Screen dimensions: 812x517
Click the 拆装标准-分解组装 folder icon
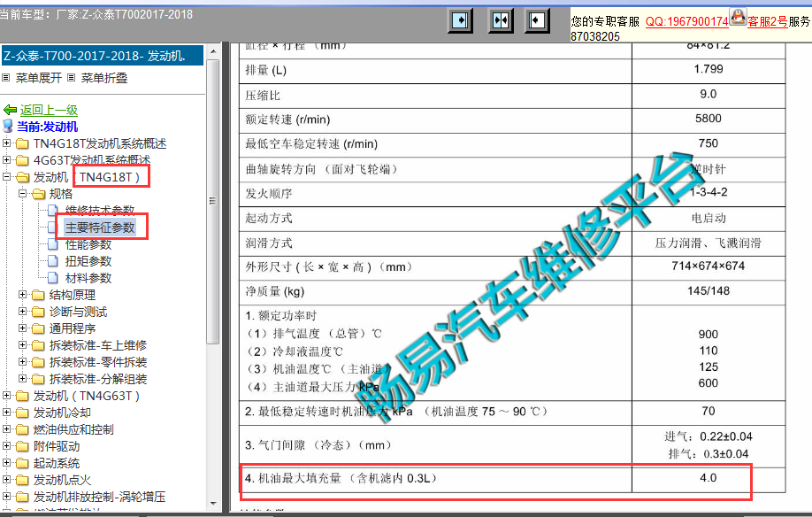[x=38, y=379]
